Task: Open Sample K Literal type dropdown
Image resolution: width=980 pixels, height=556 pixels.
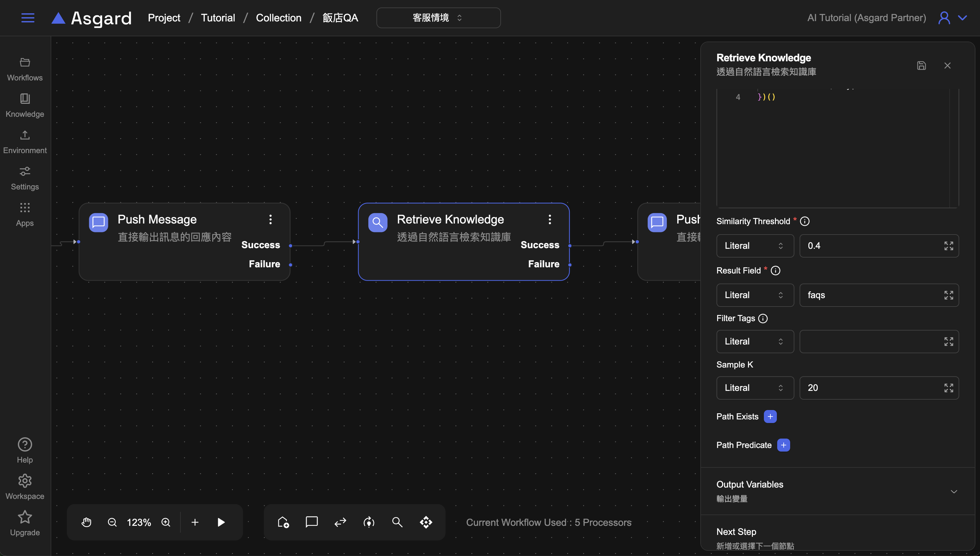Action: tap(755, 388)
